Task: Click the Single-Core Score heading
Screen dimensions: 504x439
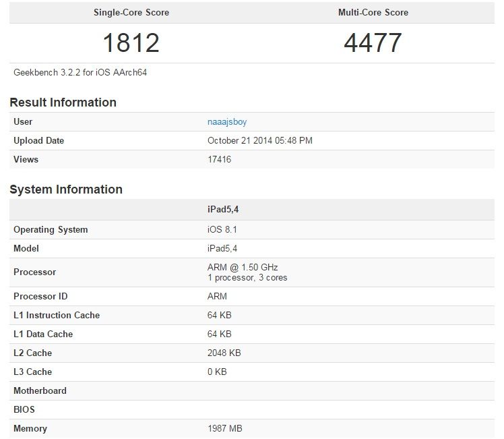Action: [131, 12]
